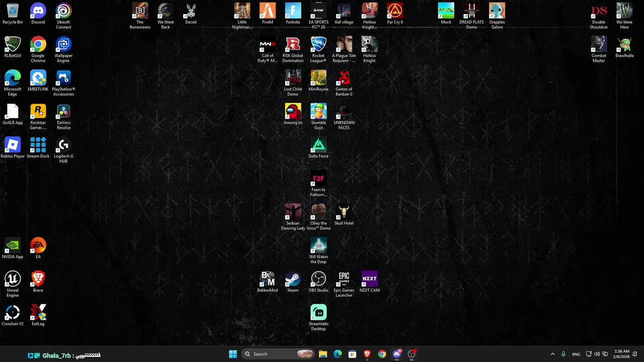This screenshot has width=644, height=362.
Task: Select the EA SPORTS FC 26 icon
Action: pyautogui.click(x=318, y=16)
